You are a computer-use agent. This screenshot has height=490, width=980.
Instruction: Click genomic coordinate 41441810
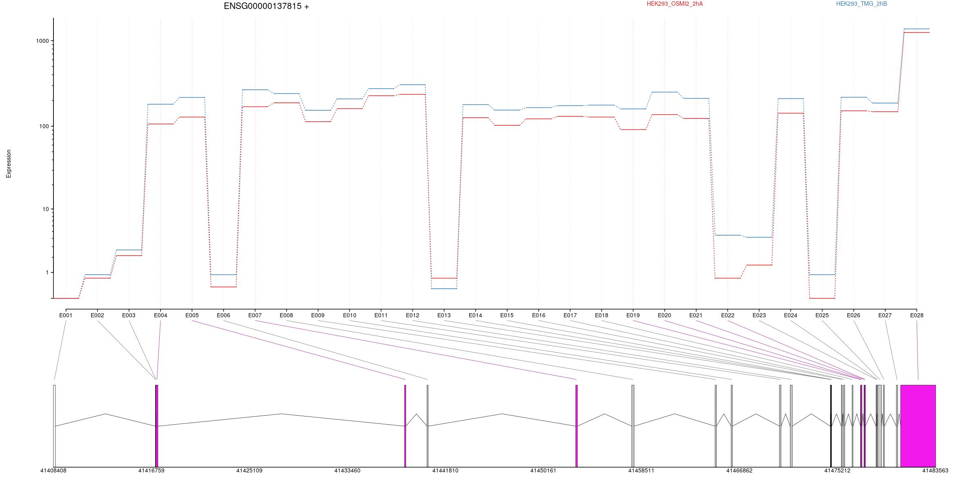tap(445, 470)
